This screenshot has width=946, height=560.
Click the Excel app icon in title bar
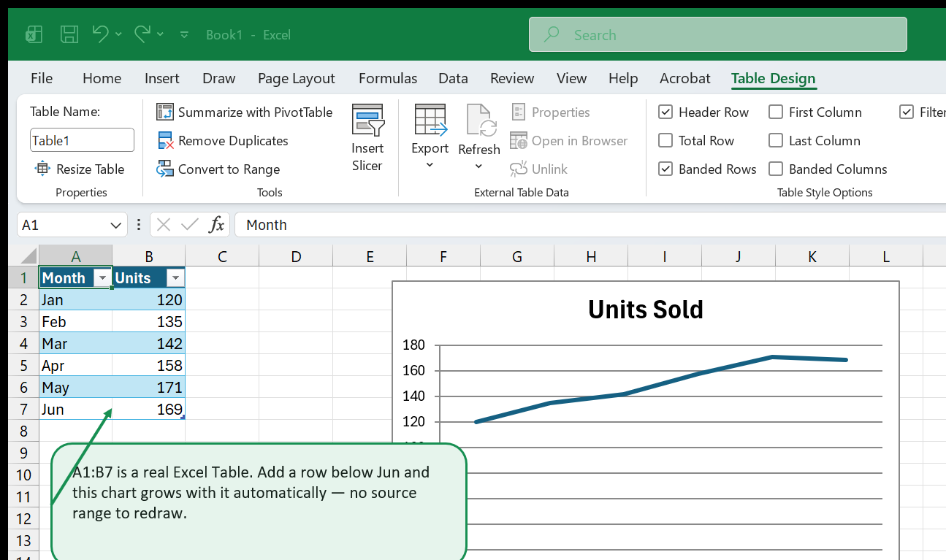(34, 34)
